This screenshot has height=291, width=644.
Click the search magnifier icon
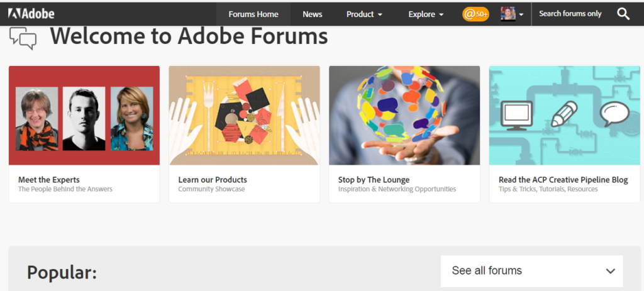click(623, 14)
